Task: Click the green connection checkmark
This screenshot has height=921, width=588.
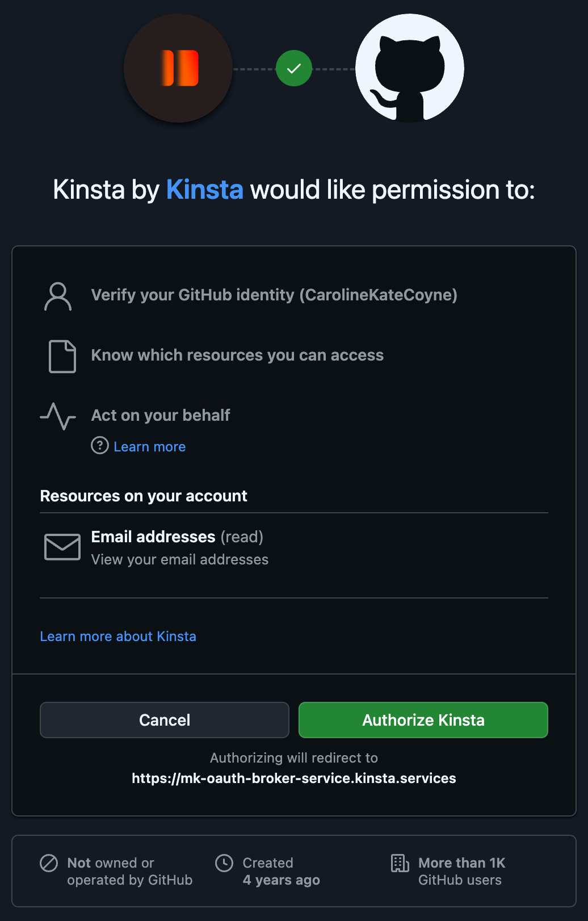Action: point(293,68)
